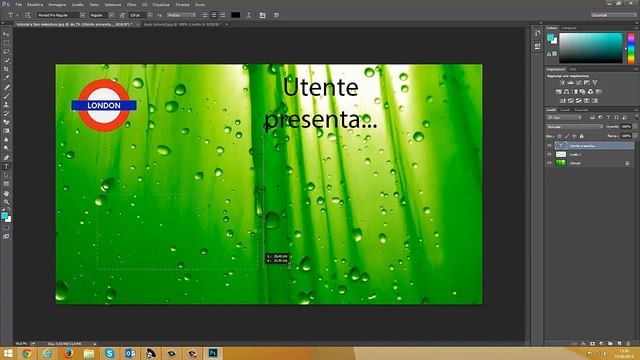Toggle lock transparent pixels
The image size is (640, 360).
click(560, 136)
